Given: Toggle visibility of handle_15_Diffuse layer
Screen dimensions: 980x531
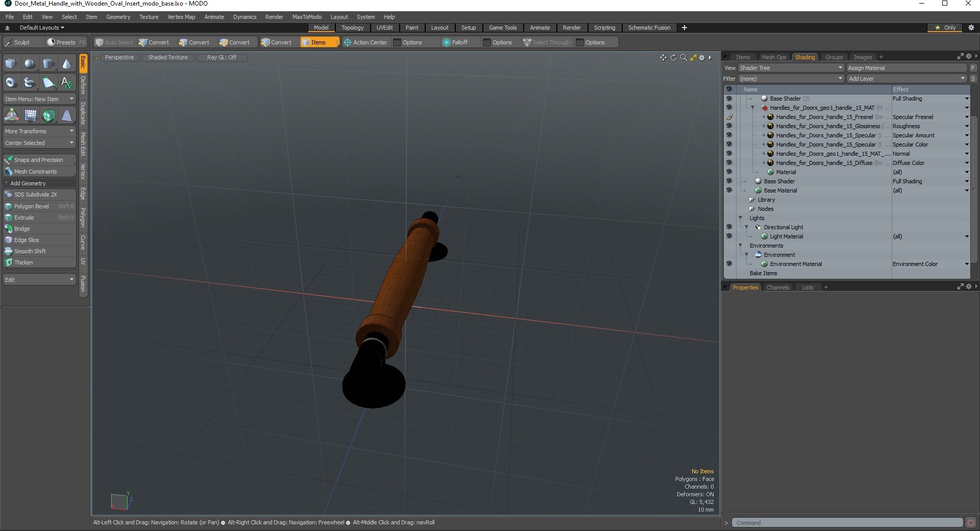Looking at the screenshot, I should tap(729, 163).
